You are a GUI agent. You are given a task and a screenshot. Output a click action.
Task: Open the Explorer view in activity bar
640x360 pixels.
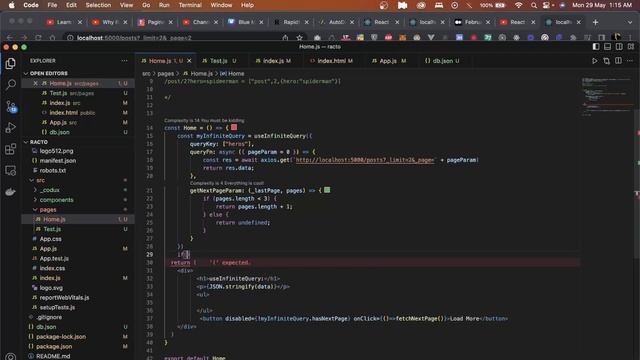point(11,64)
